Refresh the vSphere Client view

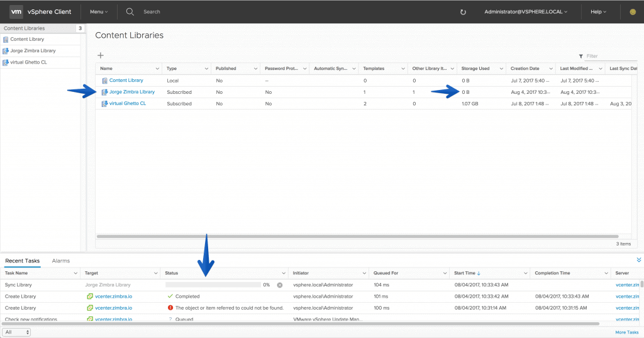pyautogui.click(x=463, y=12)
